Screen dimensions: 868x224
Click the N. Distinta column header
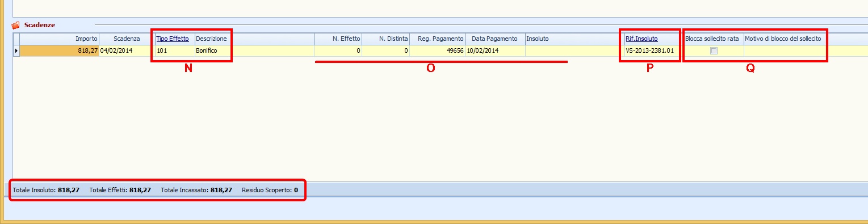coord(386,39)
